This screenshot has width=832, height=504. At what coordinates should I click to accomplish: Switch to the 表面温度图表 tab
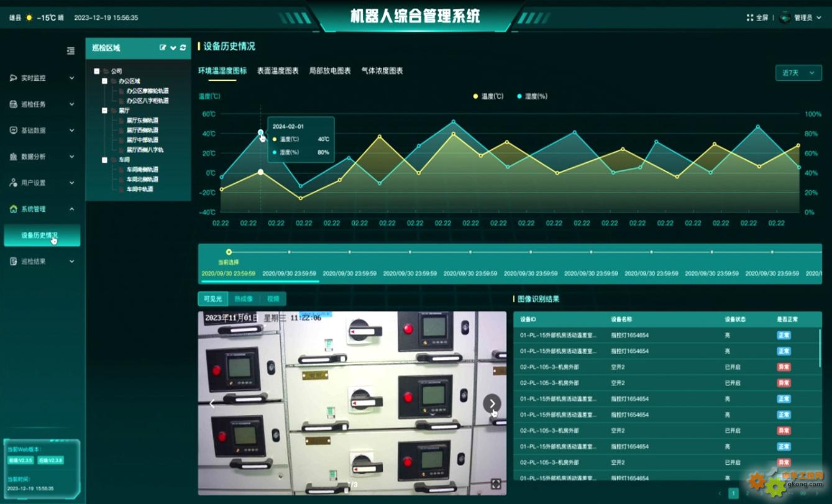278,71
